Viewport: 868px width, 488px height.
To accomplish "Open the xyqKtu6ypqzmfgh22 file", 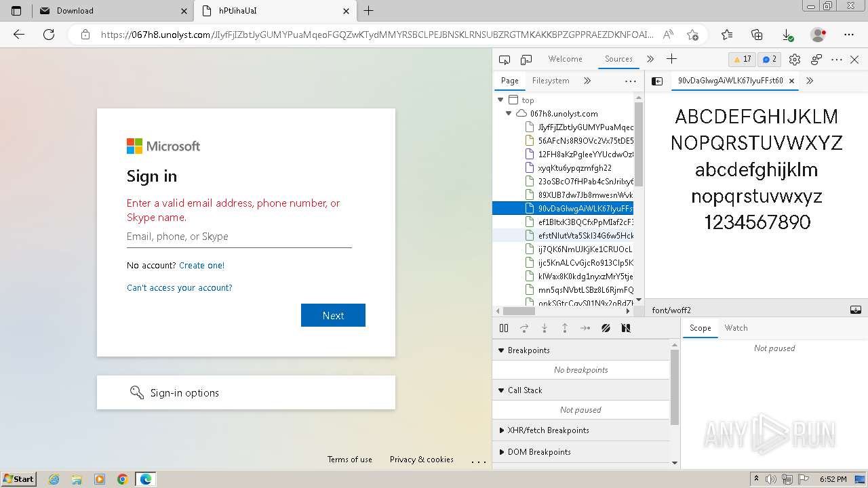I will [575, 168].
